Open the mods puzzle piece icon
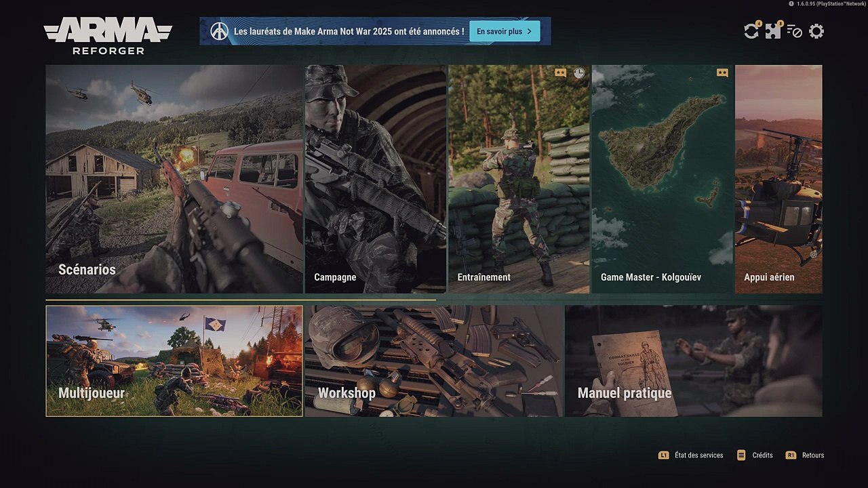 773,31
